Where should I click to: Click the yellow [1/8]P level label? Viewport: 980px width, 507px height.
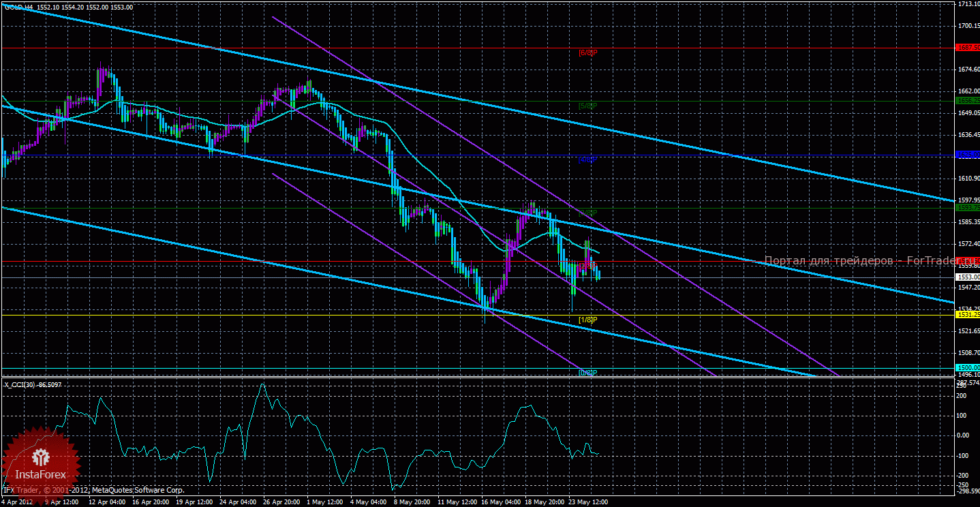587,320
